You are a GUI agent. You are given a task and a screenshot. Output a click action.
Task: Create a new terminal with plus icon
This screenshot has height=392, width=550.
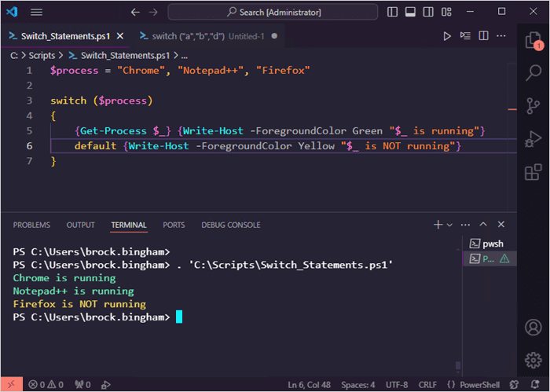(x=438, y=225)
